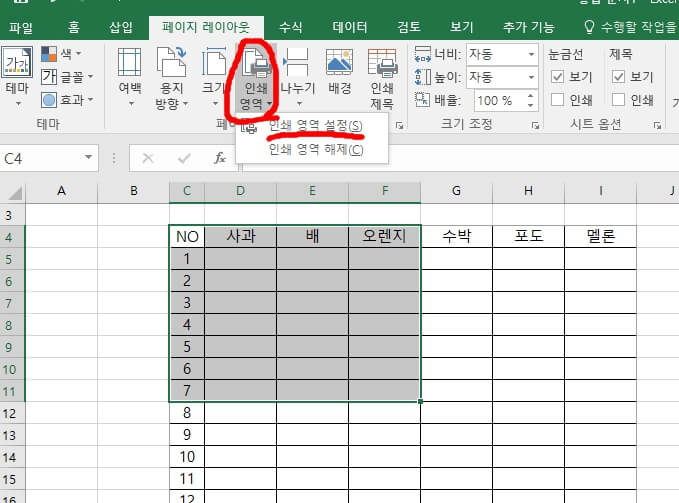Open the 색 theme colors menu

coord(61,54)
